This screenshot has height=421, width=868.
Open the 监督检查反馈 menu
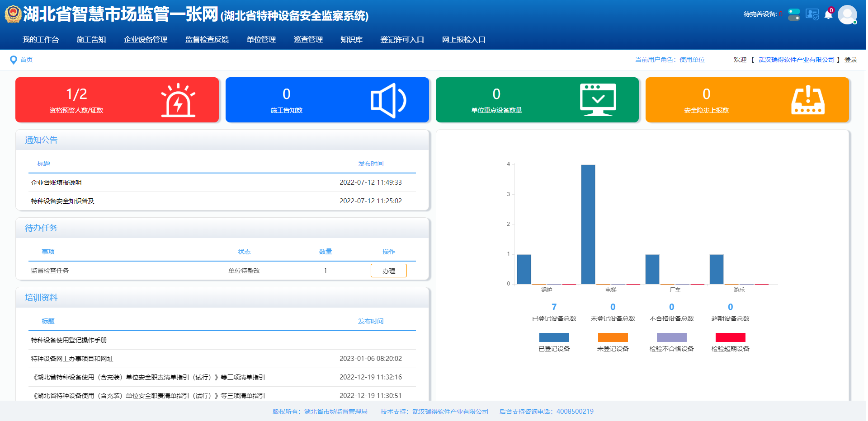coord(207,40)
